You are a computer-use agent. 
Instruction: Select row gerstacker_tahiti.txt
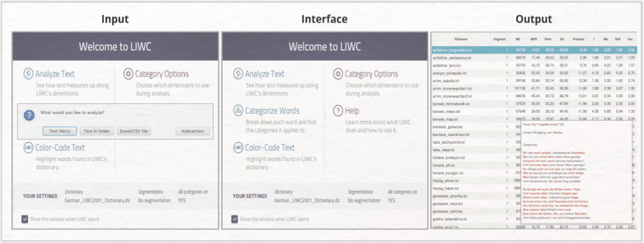[x=474, y=211]
